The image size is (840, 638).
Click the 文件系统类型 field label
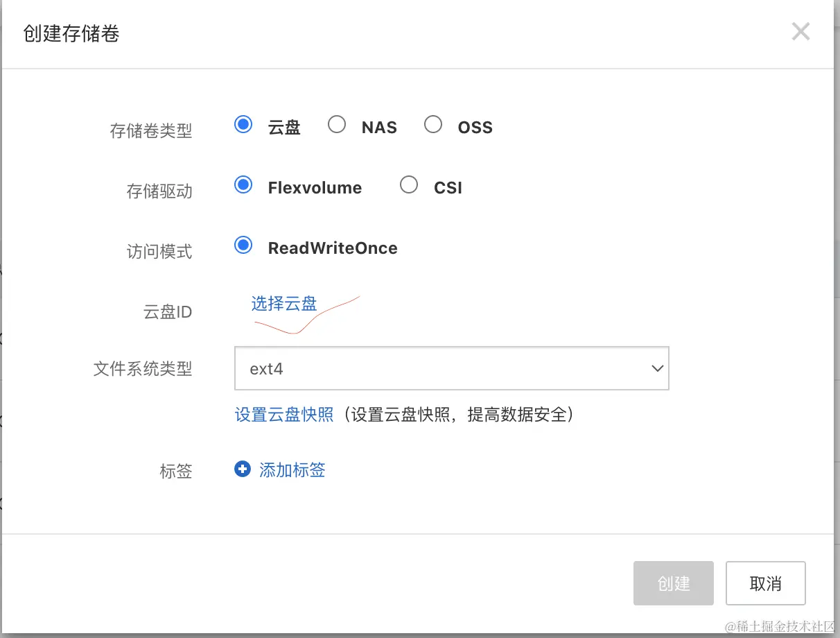pyautogui.click(x=143, y=368)
